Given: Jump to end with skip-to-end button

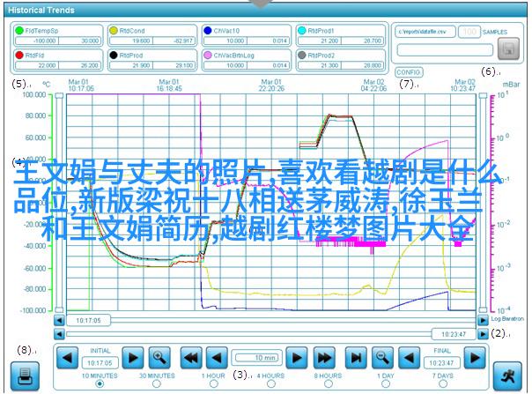Looking at the screenshot, I should click(356, 358).
